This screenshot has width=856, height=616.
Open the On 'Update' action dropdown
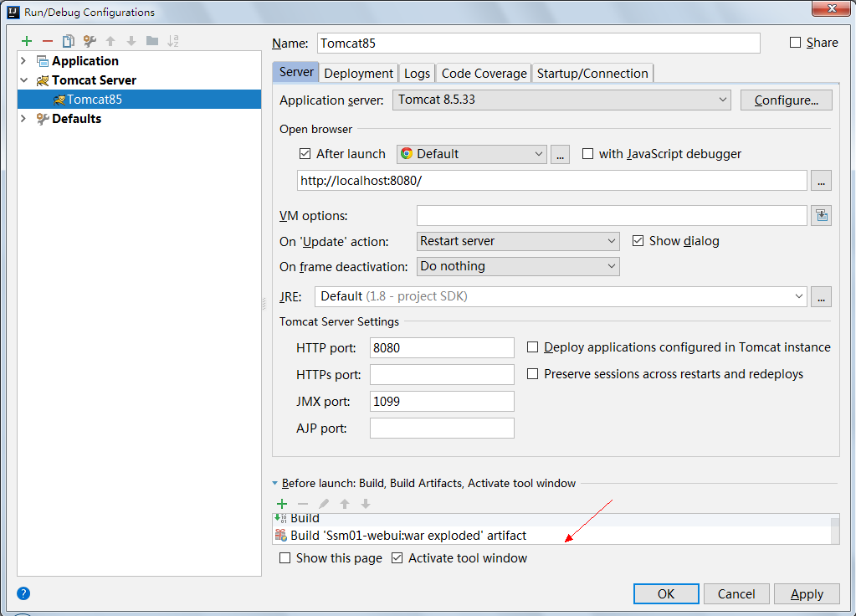518,241
